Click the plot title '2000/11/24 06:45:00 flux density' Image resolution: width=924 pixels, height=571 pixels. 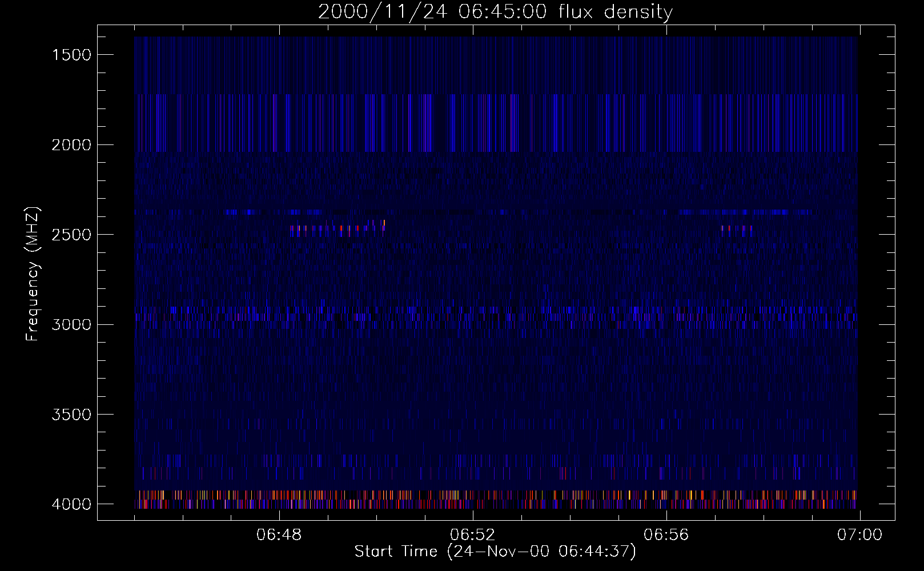(495, 12)
